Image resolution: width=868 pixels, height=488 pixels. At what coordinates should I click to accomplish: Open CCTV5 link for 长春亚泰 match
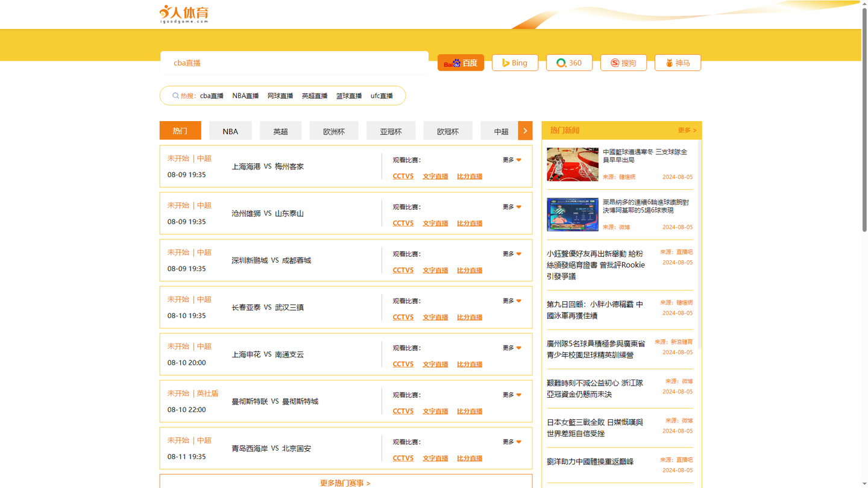[403, 317]
